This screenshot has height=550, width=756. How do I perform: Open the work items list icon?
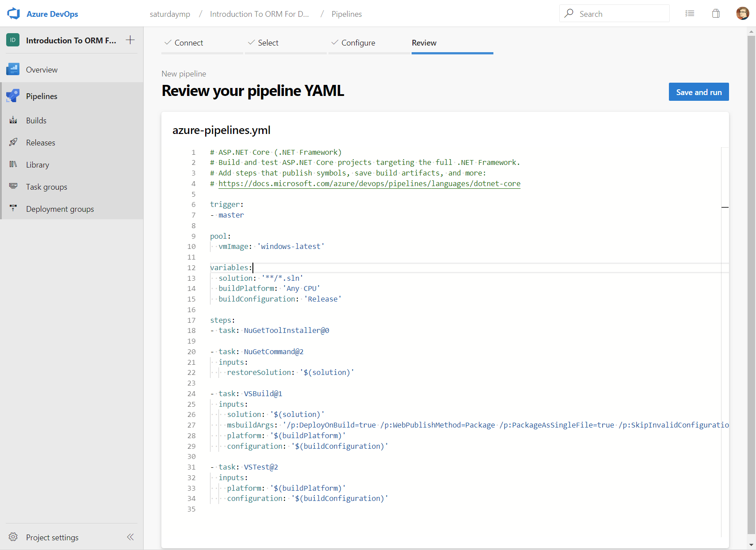point(689,14)
